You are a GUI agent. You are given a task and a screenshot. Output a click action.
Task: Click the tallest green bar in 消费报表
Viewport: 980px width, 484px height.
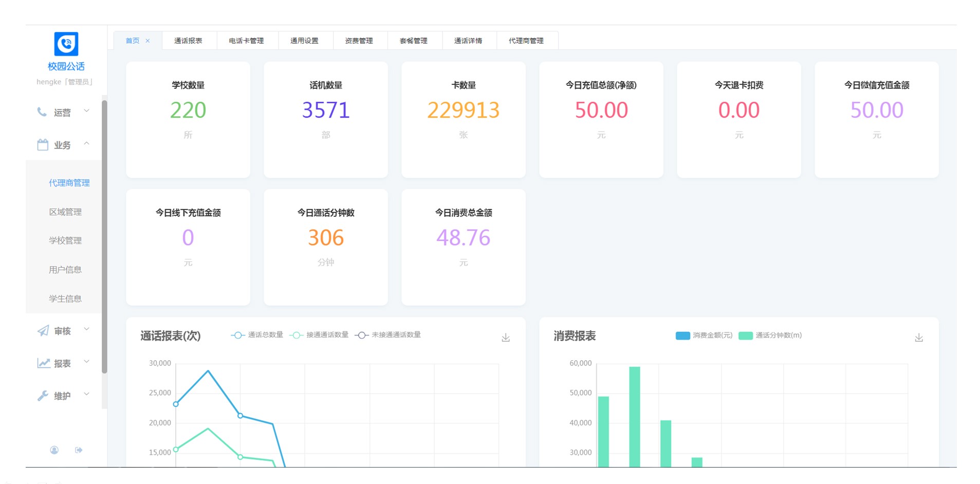(635, 417)
